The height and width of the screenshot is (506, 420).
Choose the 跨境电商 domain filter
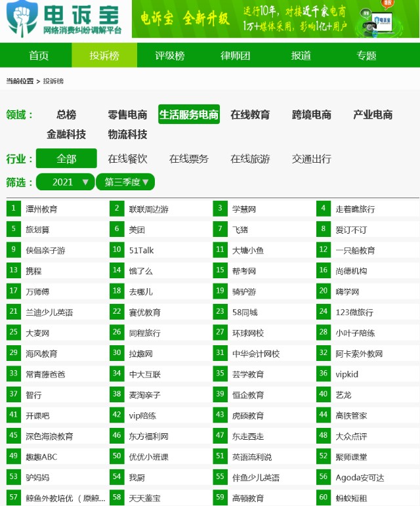point(311,115)
